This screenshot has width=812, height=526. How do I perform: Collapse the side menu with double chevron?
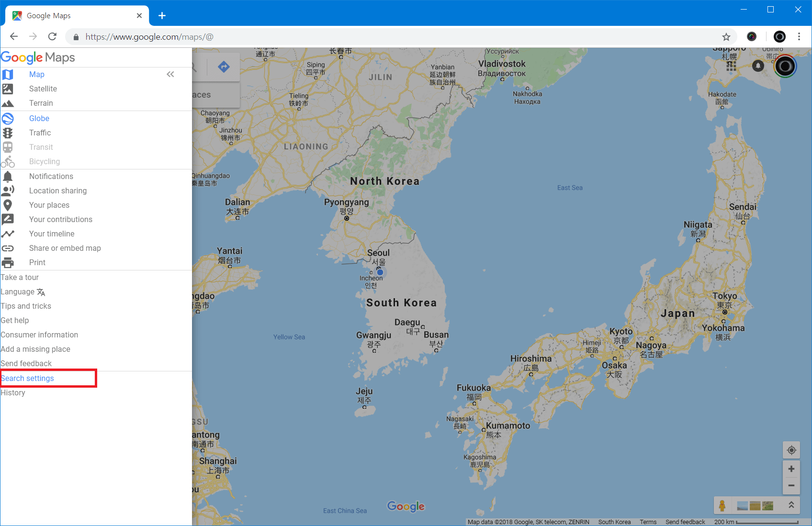point(170,74)
